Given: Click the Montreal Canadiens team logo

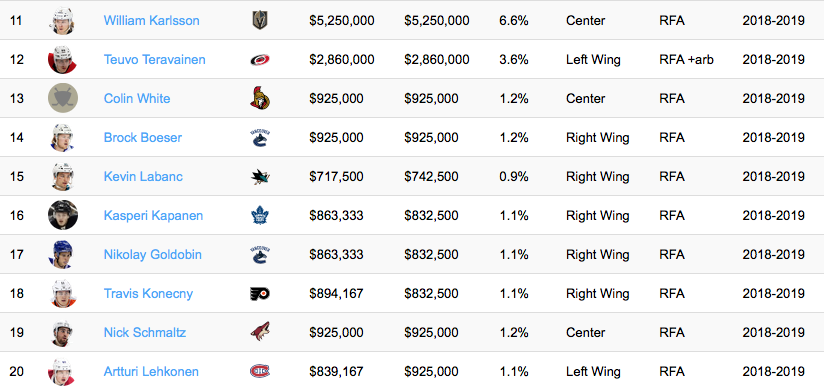Looking at the screenshot, I should [260, 372].
